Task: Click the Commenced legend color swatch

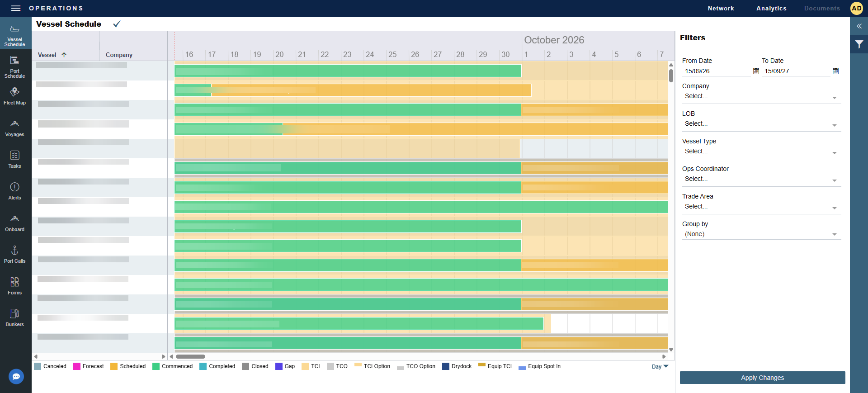Action: coord(156,366)
